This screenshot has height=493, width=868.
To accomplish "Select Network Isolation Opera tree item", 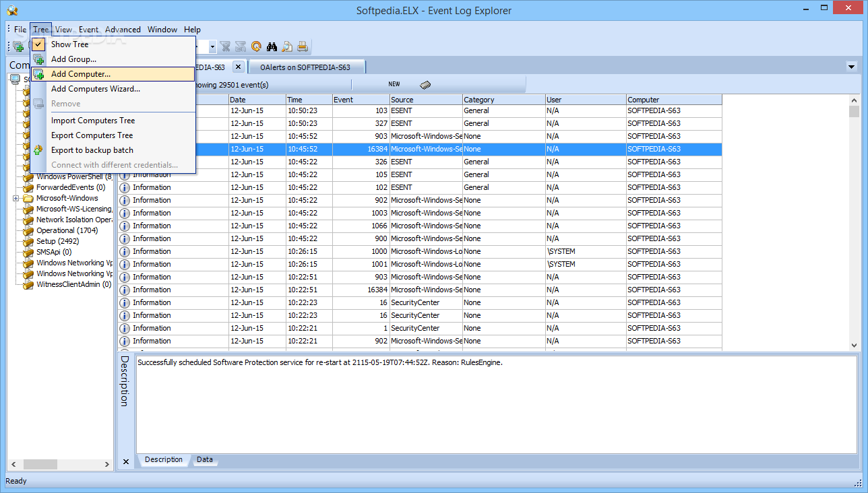I will click(x=74, y=220).
